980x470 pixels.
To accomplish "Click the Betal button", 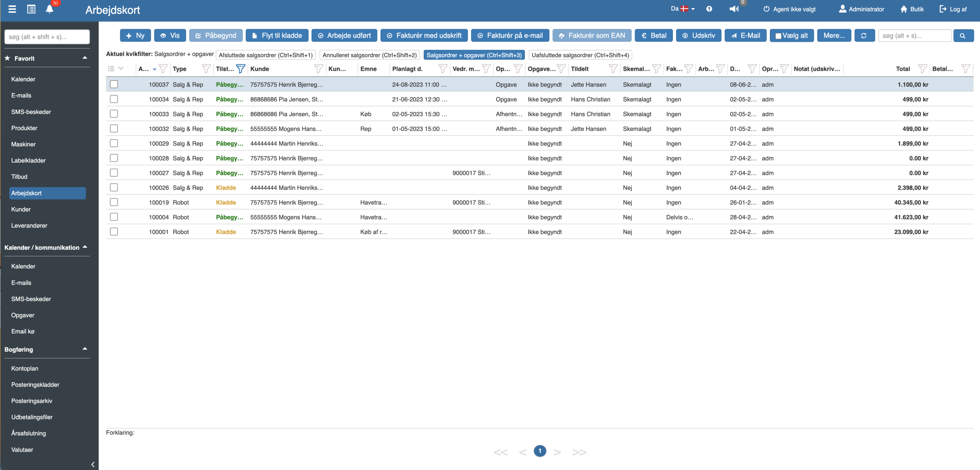I will (x=654, y=36).
